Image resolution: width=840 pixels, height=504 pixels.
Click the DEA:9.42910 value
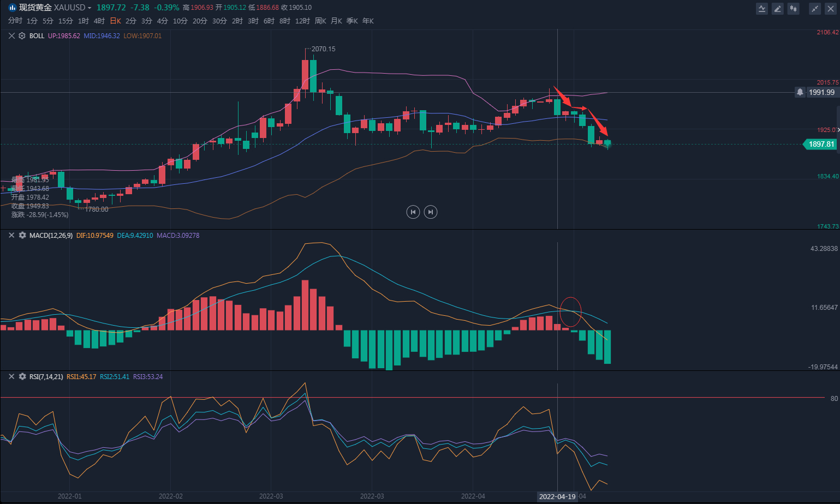135,235
